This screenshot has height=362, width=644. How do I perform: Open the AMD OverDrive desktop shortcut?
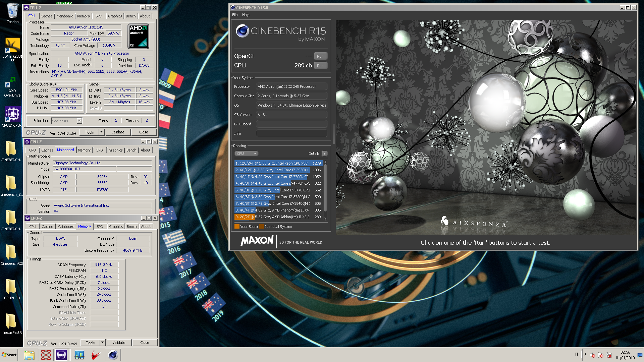(x=12, y=86)
